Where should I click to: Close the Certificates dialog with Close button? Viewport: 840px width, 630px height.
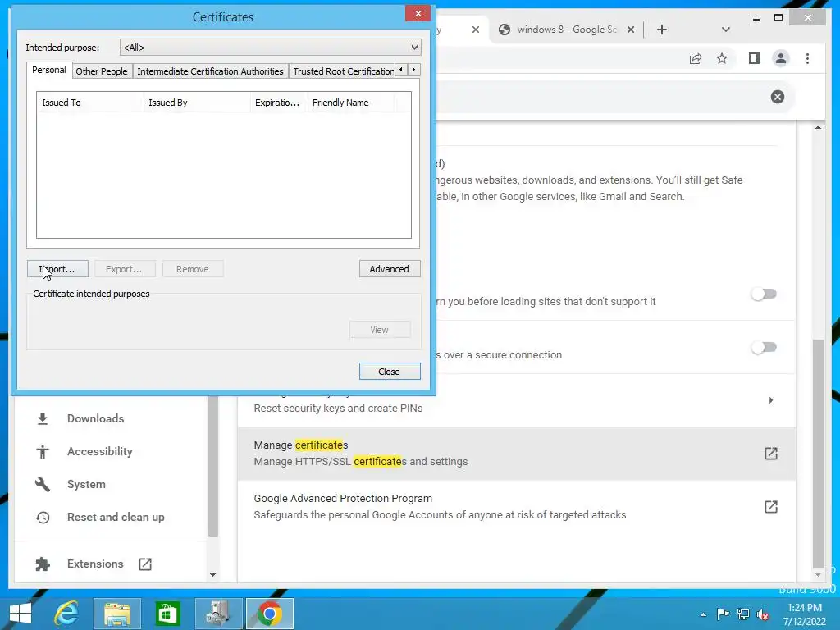click(390, 372)
